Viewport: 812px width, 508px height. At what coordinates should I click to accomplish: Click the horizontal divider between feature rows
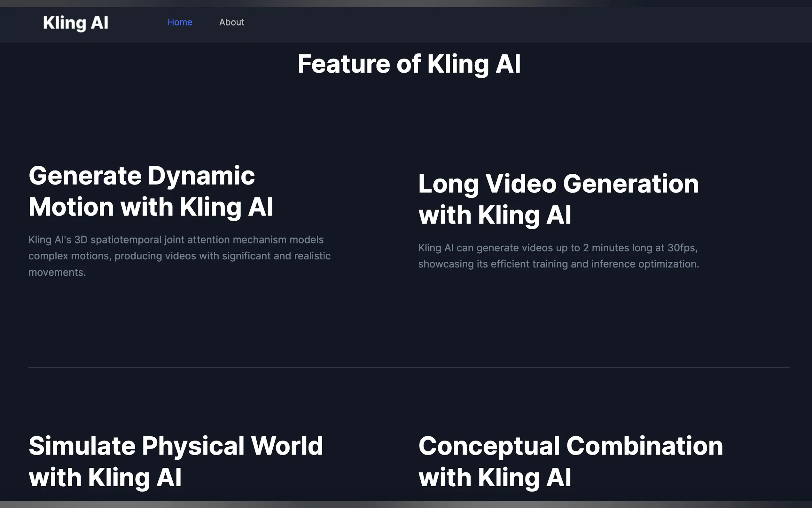coord(409,368)
